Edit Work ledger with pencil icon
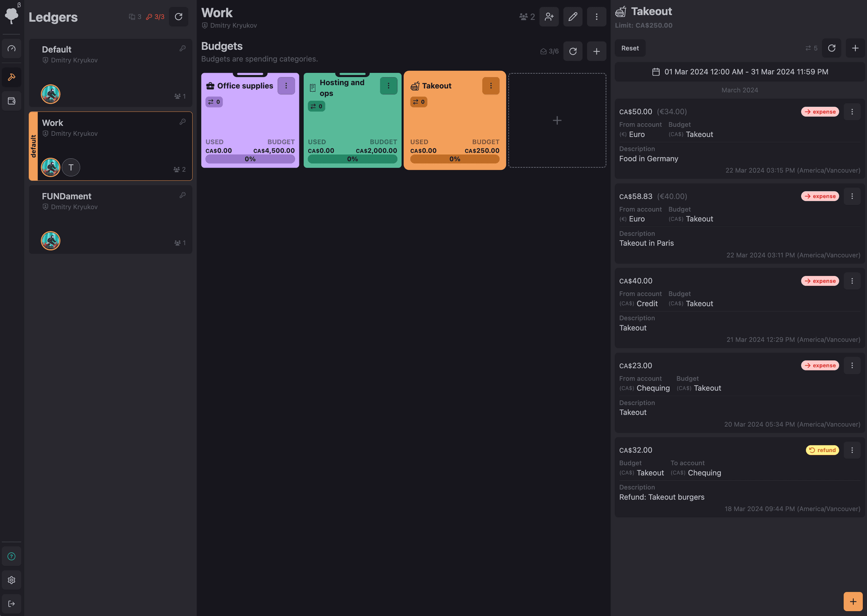 pyautogui.click(x=573, y=17)
